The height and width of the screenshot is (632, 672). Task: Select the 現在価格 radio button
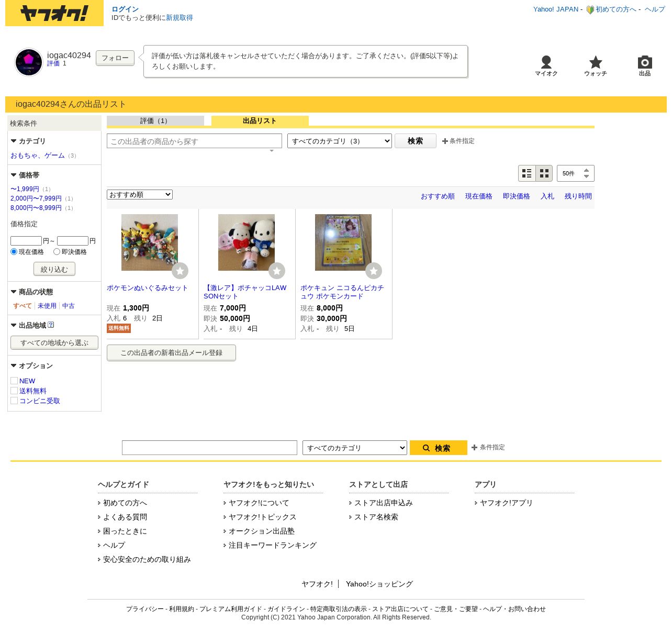(14, 252)
